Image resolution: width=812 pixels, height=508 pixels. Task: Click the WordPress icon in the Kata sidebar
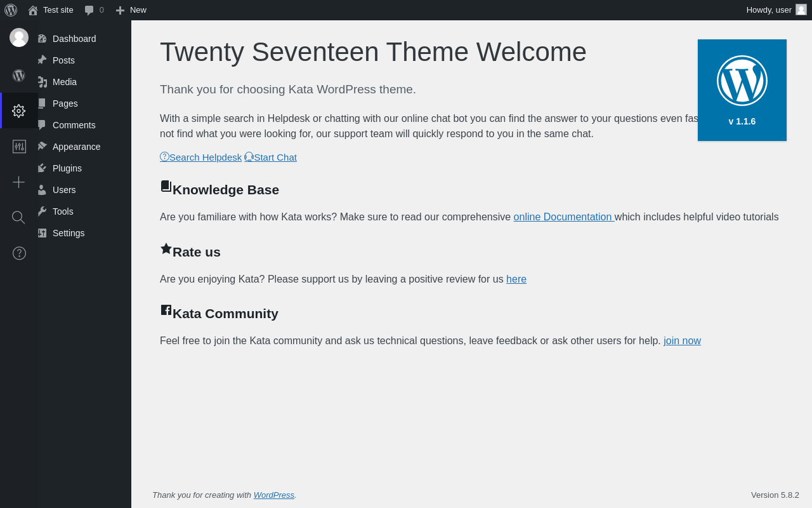(x=19, y=76)
